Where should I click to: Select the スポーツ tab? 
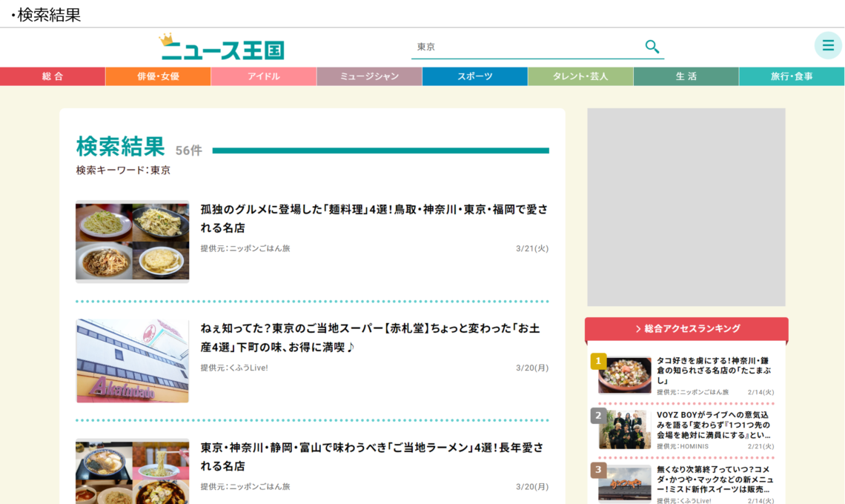(x=475, y=76)
